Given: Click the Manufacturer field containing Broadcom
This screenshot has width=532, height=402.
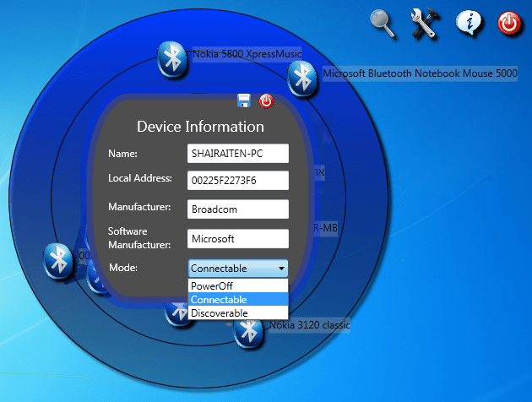Looking at the screenshot, I should coord(238,209).
